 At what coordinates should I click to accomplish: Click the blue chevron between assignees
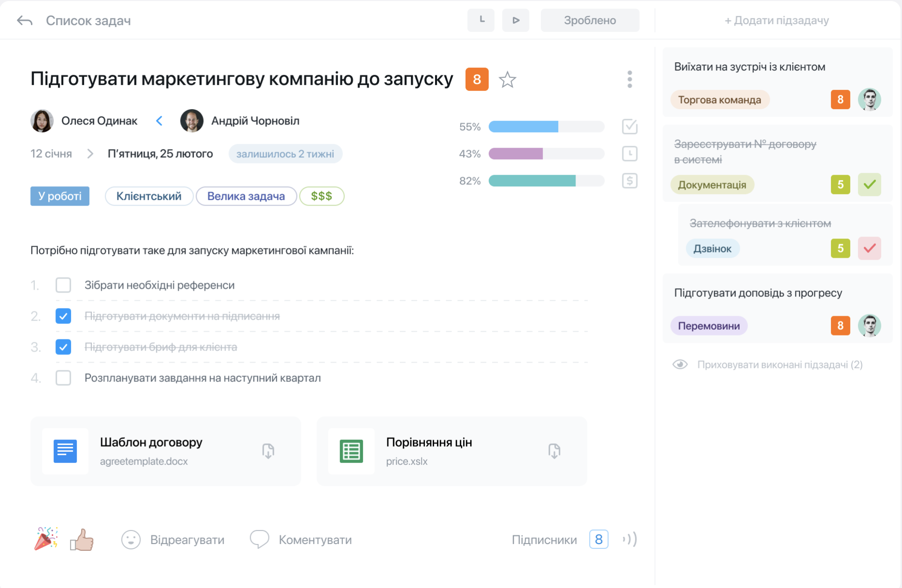click(159, 121)
